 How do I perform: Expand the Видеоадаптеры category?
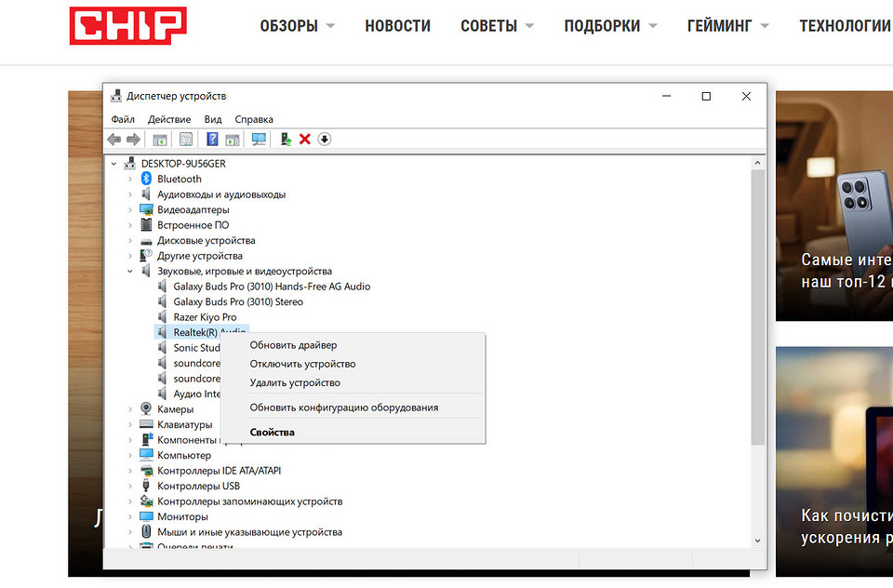(x=130, y=209)
